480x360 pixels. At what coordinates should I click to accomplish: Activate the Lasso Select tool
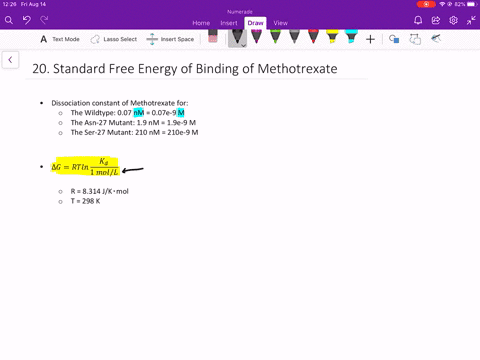pos(114,39)
